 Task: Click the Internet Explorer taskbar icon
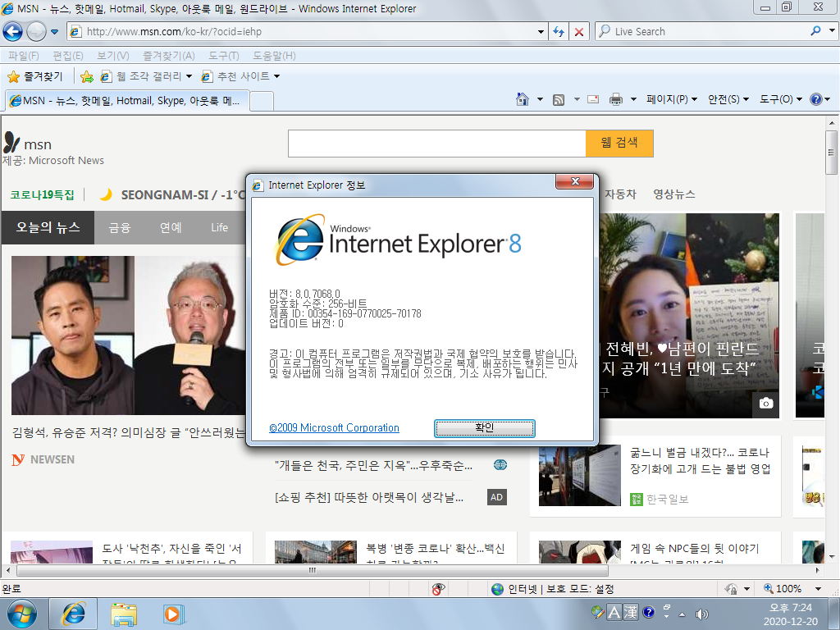tap(73, 614)
